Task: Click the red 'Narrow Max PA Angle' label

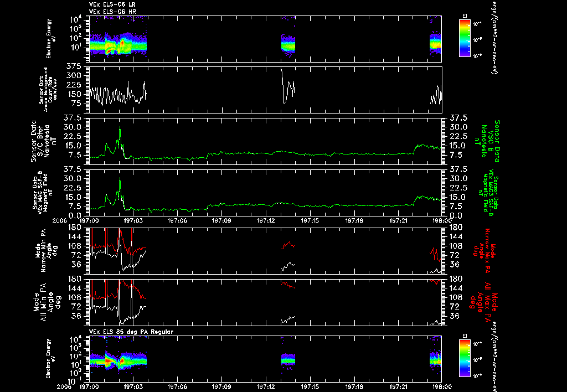Action: click(484, 251)
